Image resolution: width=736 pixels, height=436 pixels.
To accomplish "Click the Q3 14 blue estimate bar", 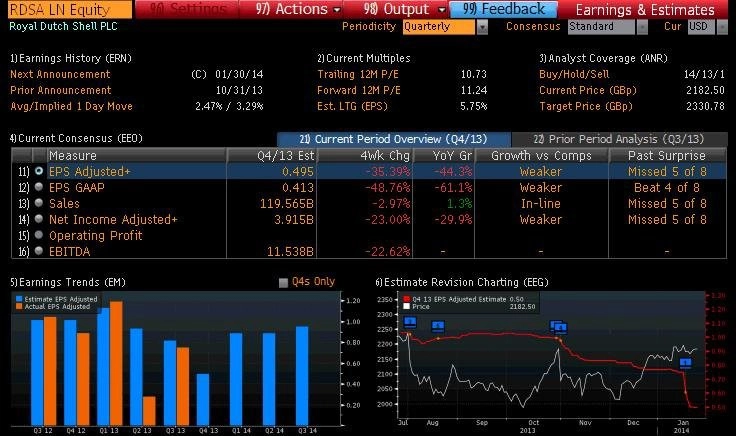I will point(302,376).
